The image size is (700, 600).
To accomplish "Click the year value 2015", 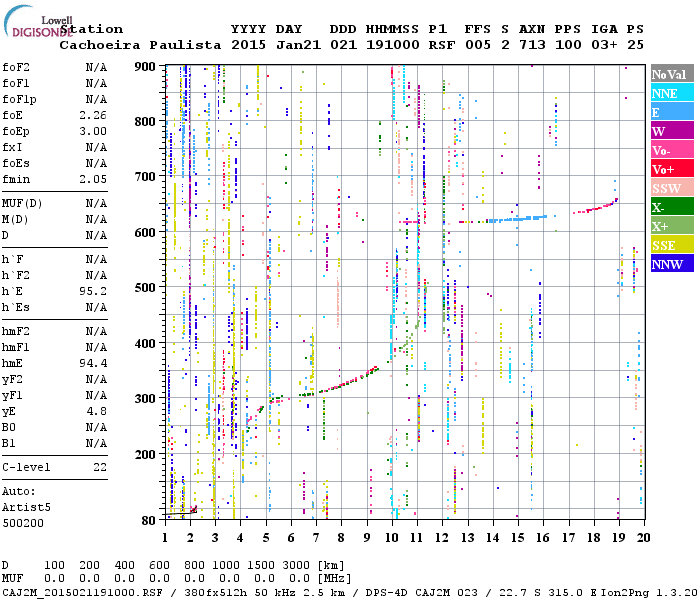I will [x=248, y=45].
